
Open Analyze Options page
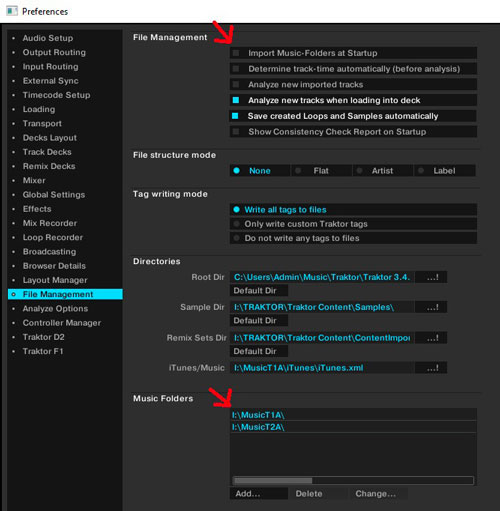(55, 309)
